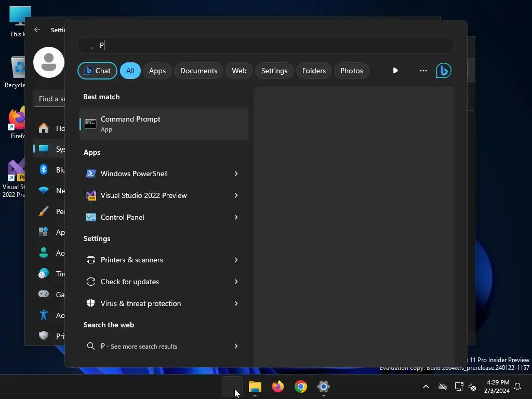Open notification bell in taskbar
532x399 pixels.
[x=517, y=387]
